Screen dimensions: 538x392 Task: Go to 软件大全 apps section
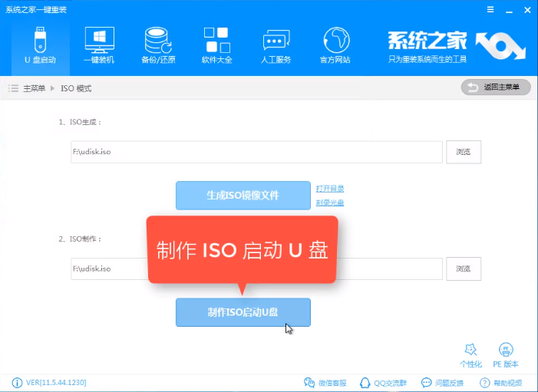click(x=216, y=44)
